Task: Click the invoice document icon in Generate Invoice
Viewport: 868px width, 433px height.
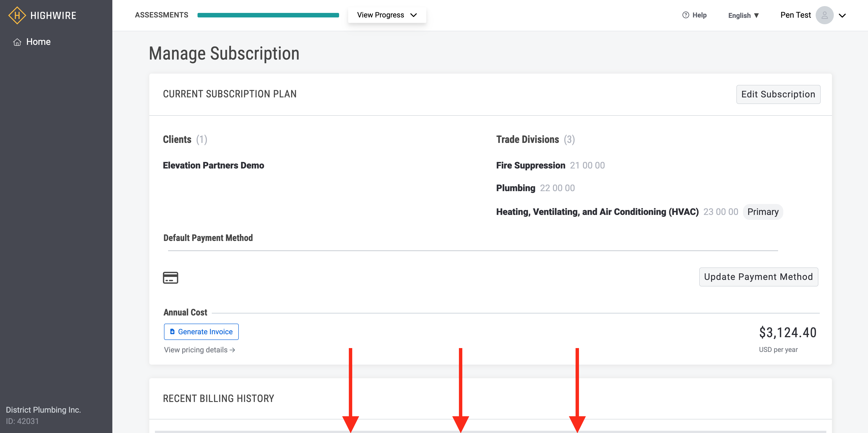Action: 172,332
